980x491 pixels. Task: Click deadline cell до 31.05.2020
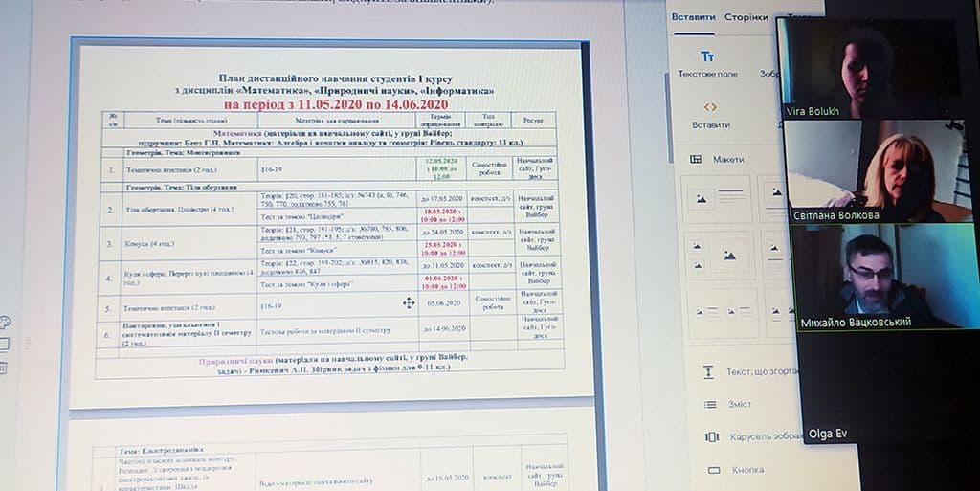[443, 265]
